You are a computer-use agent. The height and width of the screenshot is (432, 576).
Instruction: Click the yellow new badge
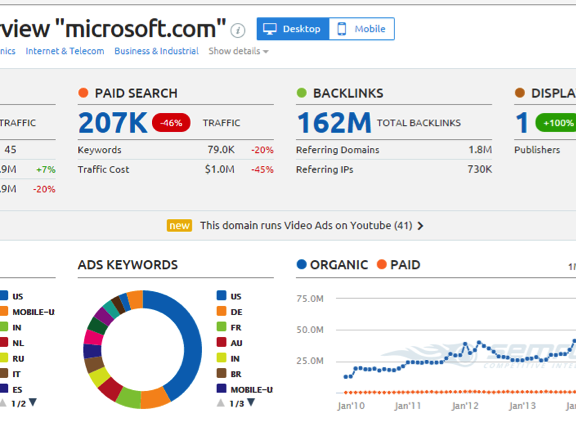179,226
